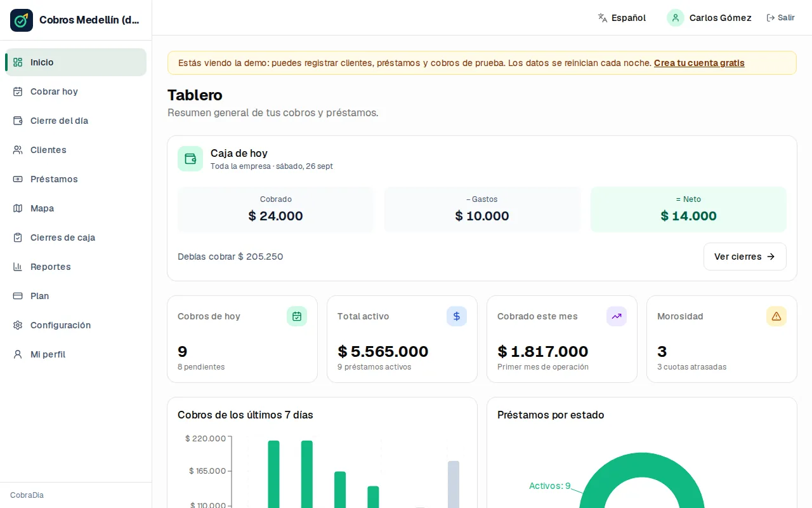Click the Cierres de caja clipboard icon
The height and width of the screenshot is (508, 812).
pos(18,237)
